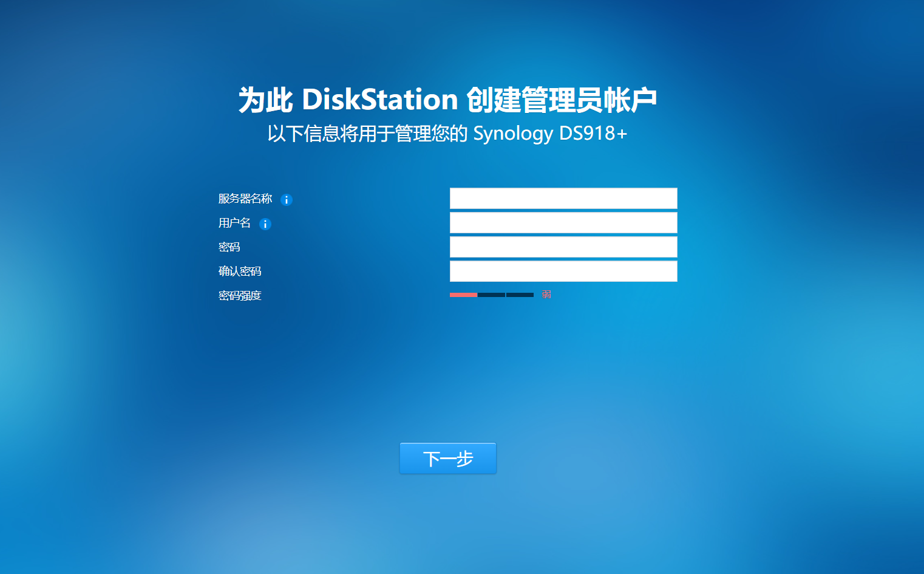Click the 下一步 button

[x=447, y=458]
